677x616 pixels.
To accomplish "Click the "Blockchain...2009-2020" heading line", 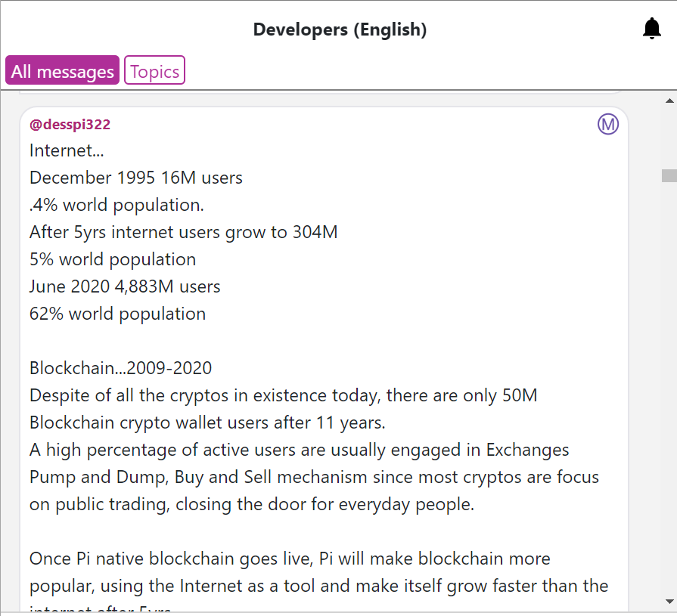I will point(121,368).
